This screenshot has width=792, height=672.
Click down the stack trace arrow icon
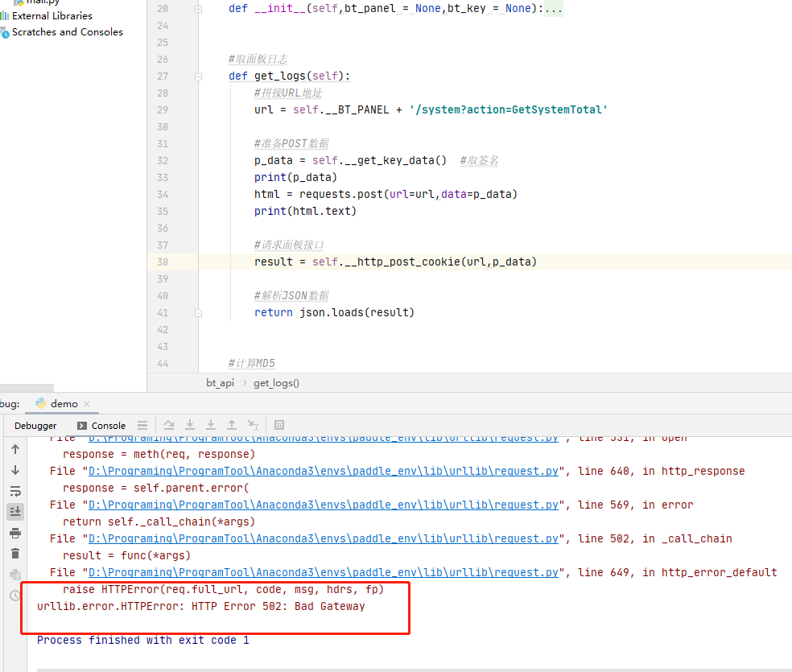tap(15, 470)
